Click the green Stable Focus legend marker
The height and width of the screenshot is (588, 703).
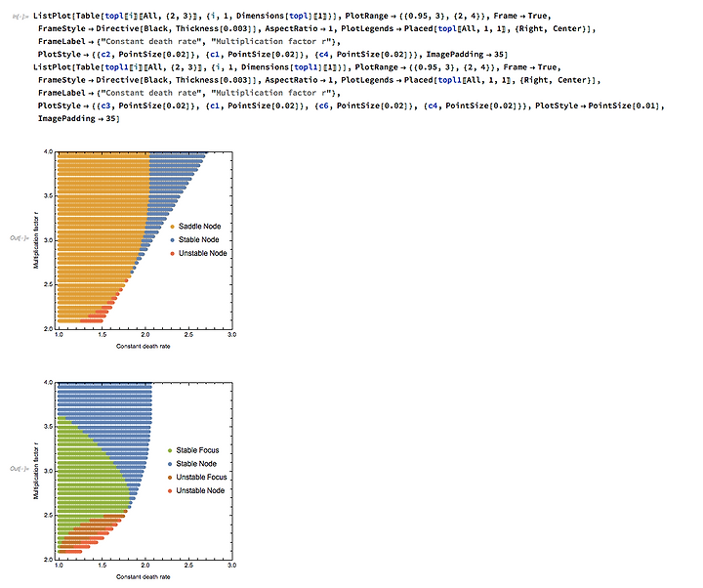[170, 450]
